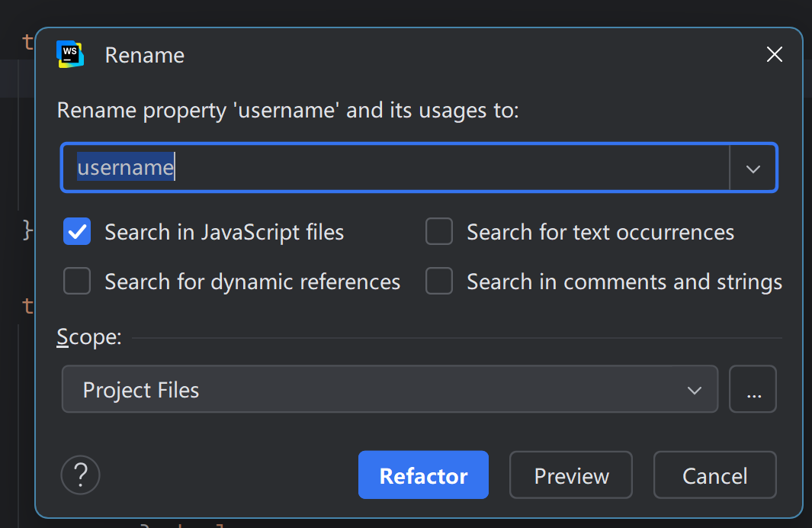Cancel the rename operation
The height and width of the screenshot is (528, 812).
[714, 475]
